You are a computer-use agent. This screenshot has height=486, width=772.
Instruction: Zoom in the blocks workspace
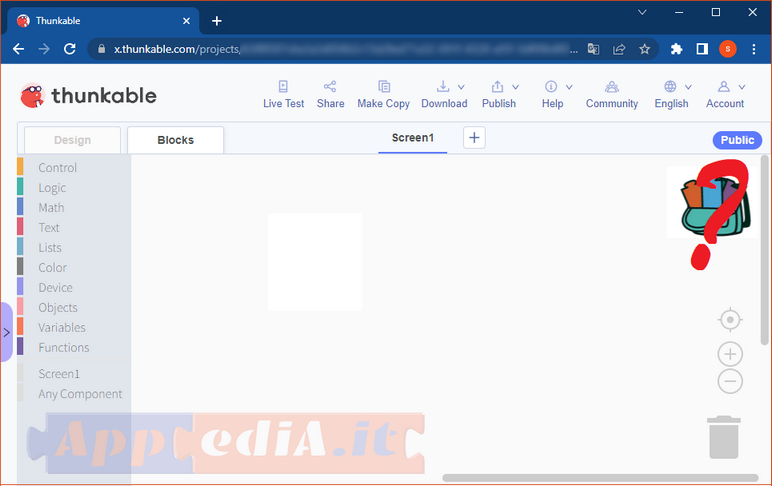pyautogui.click(x=730, y=354)
